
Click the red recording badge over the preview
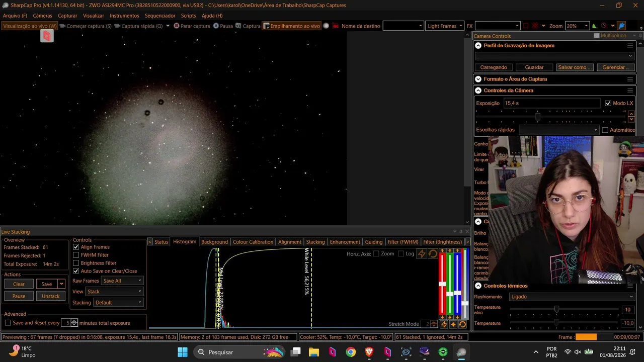point(47,36)
